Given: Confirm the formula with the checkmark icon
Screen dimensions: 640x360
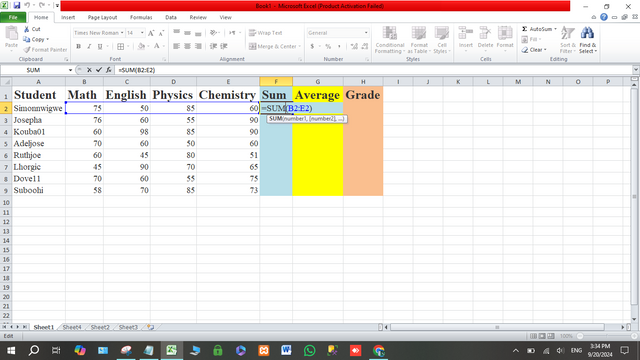Looking at the screenshot, I should pos(98,70).
